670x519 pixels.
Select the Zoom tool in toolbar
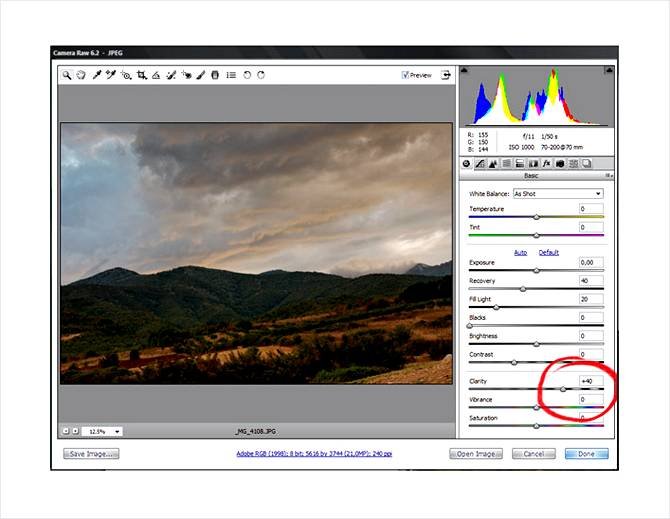67,75
